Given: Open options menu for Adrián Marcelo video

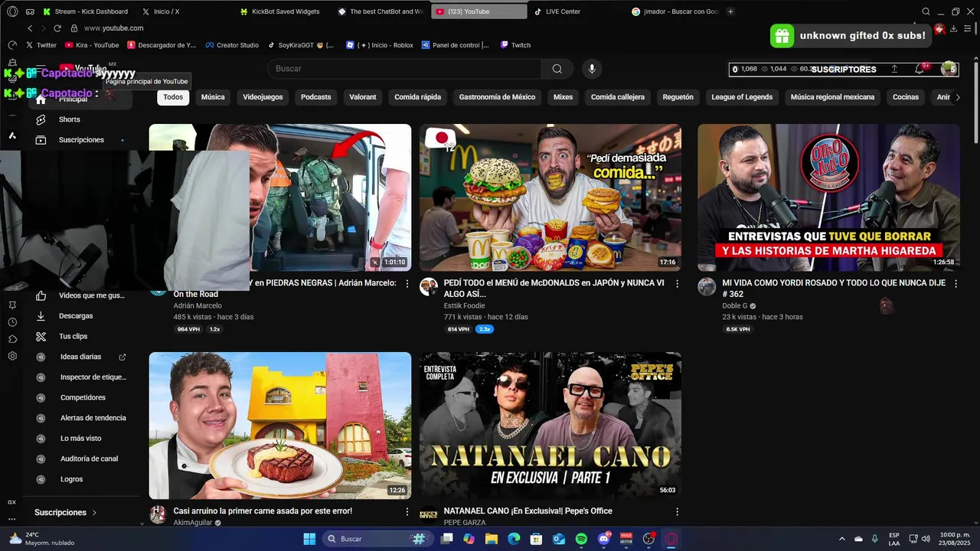Looking at the screenshot, I should click(x=407, y=283).
